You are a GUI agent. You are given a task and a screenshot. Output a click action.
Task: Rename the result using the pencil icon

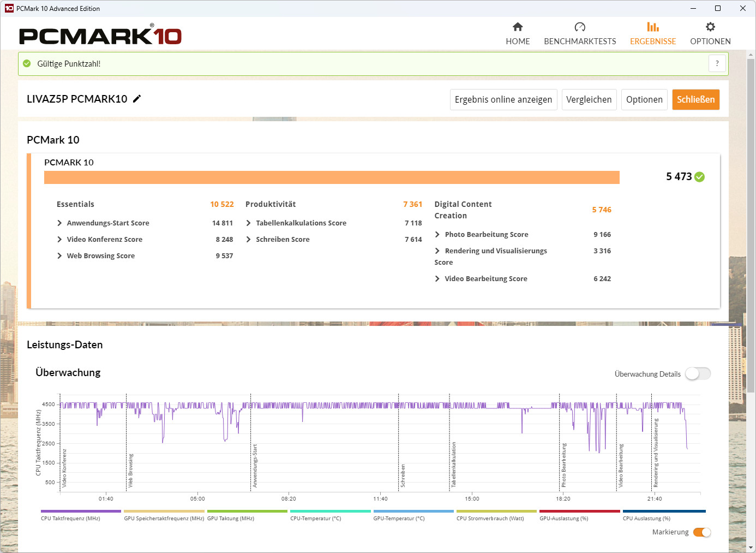137,99
